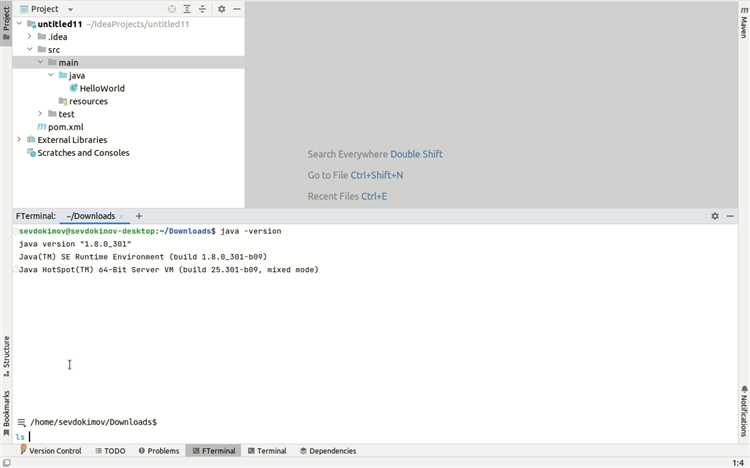Screen dimensions: 750x468
Task: Open the Notifications tool window
Action: 744,412
